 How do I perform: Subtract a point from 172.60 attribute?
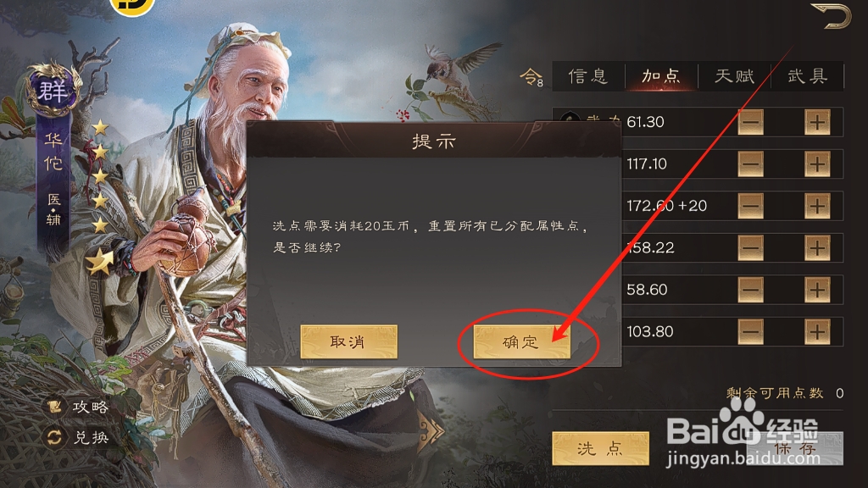point(751,207)
